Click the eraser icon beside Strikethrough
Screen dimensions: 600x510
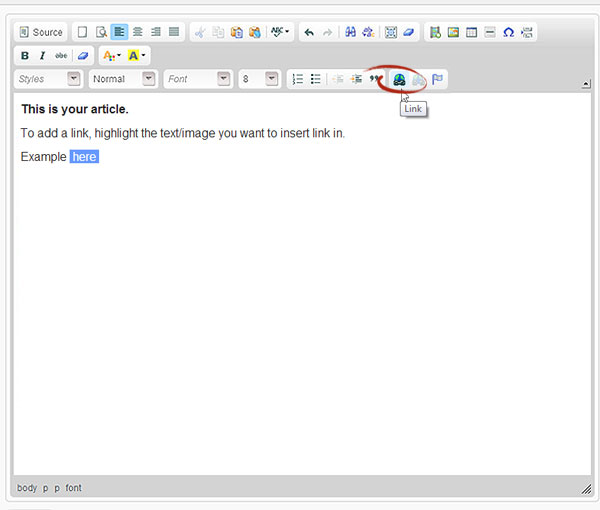pos(83,56)
